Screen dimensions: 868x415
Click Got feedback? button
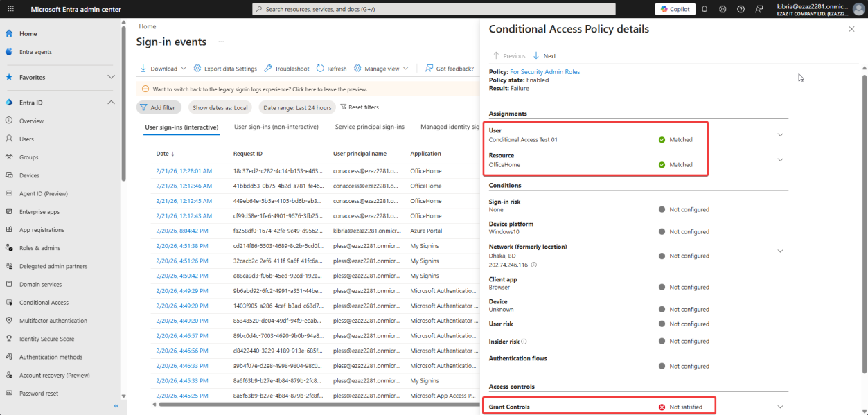click(x=450, y=69)
